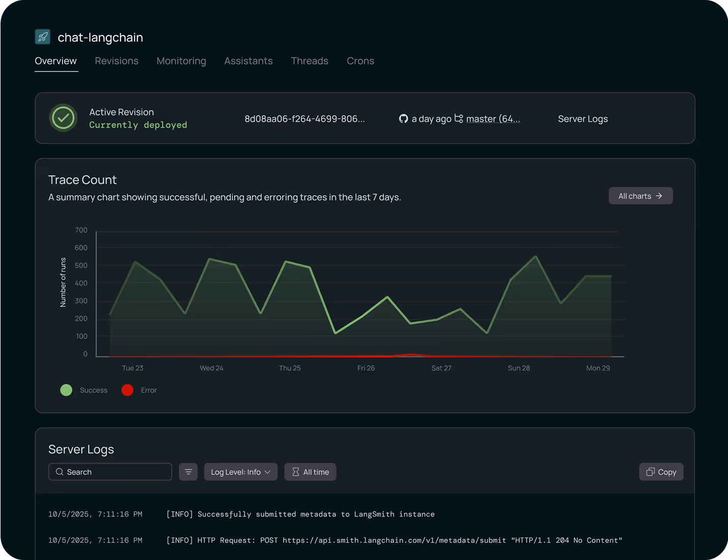The width and height of the screenshot is (728, 560).
Task: Select the 'Successfully submitted metadata' log line
Action: (300, 514)
